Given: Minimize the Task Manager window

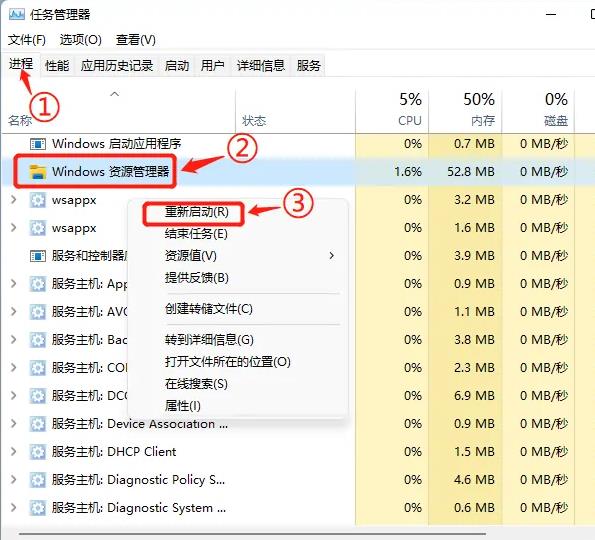Looking at the screenshot, I should [x=551, y=15].
